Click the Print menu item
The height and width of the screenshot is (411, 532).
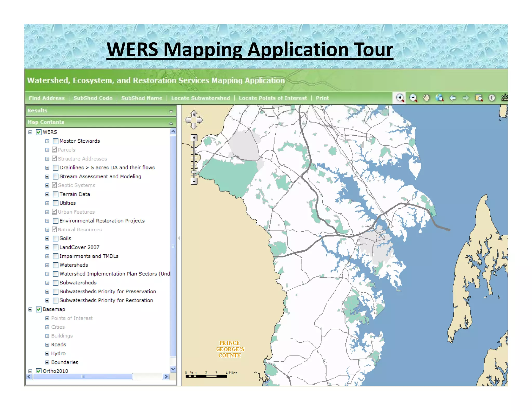click(322, 98)
